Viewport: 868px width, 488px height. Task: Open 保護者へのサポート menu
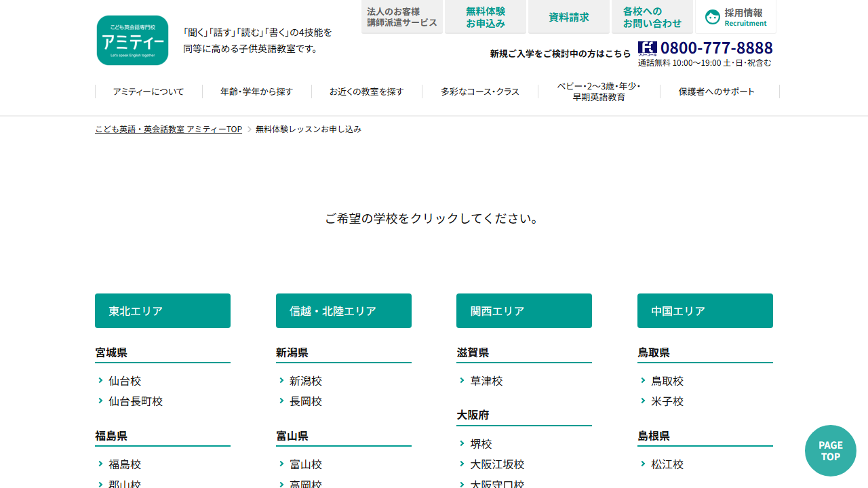click(717, 91)
